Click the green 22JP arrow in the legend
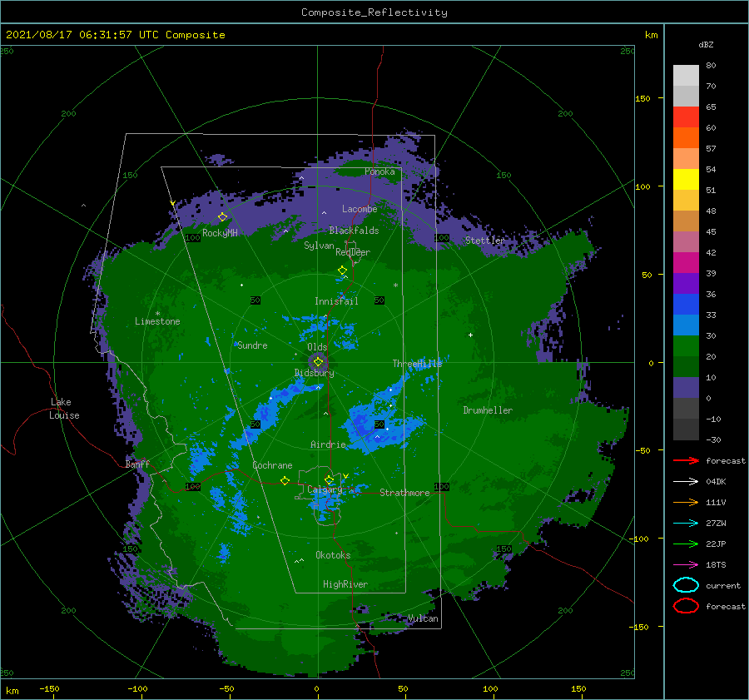The width and height of the screenshot is (749, 700). pyautogui.click(x=686, y=544)
